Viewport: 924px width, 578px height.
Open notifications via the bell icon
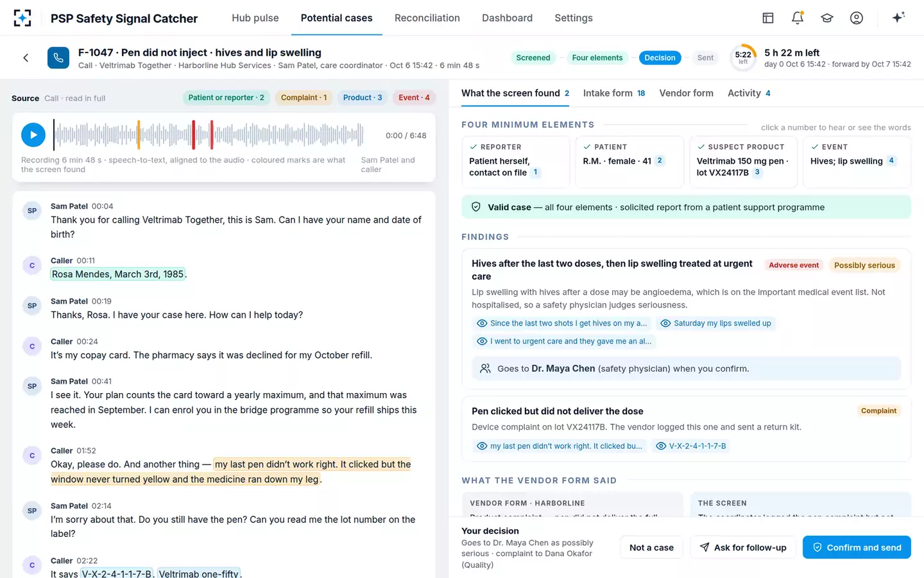point(798,18)
